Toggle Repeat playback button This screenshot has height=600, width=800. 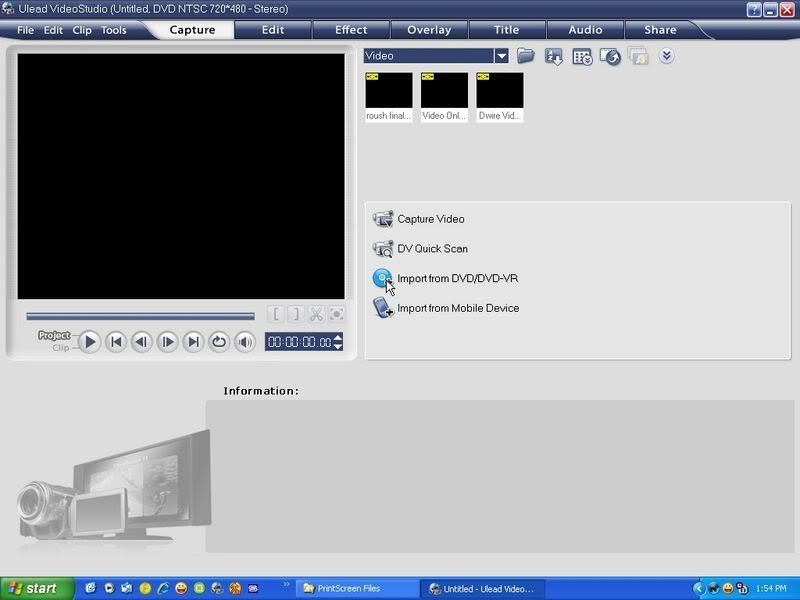(219, 342)
